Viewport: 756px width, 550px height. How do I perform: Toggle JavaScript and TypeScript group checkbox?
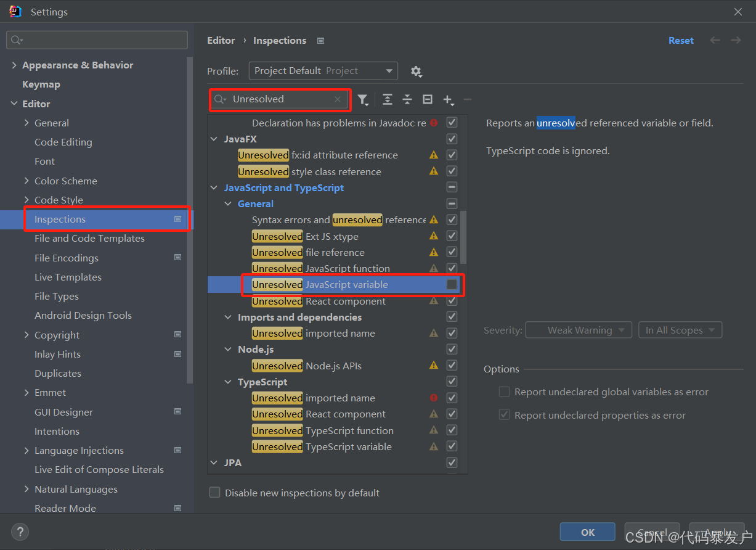452,187
